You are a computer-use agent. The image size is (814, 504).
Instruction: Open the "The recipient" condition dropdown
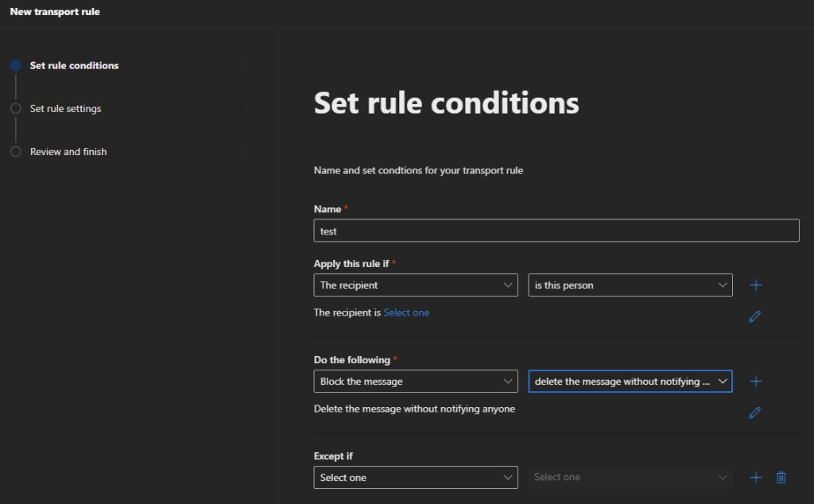(x=416, y=285)
